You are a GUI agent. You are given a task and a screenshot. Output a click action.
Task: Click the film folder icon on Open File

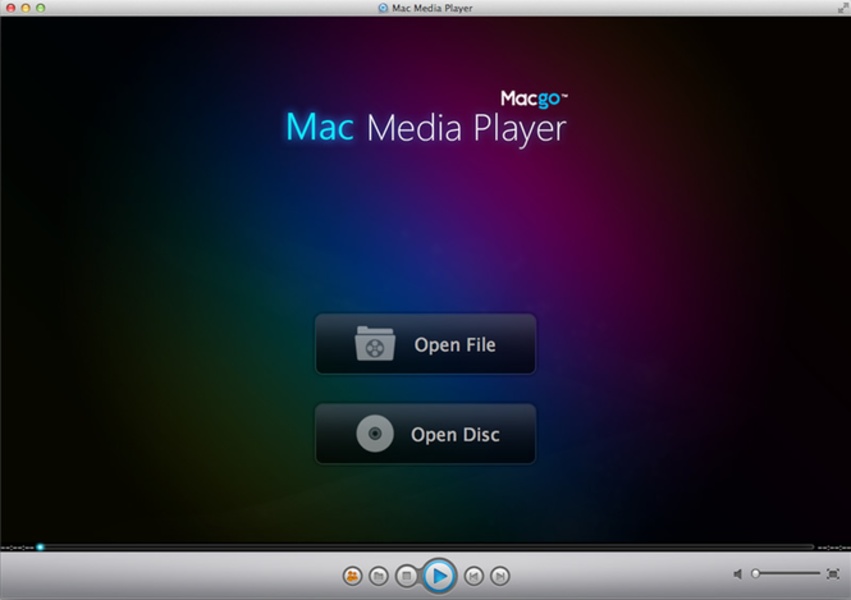click(x=374, y=345)
